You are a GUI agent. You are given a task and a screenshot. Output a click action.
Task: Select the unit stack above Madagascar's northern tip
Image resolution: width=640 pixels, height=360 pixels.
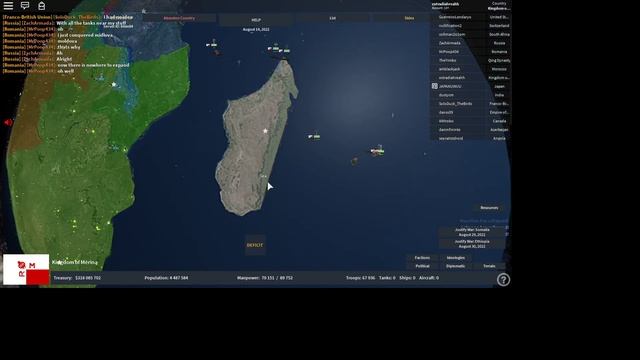[x=279, y=49]
